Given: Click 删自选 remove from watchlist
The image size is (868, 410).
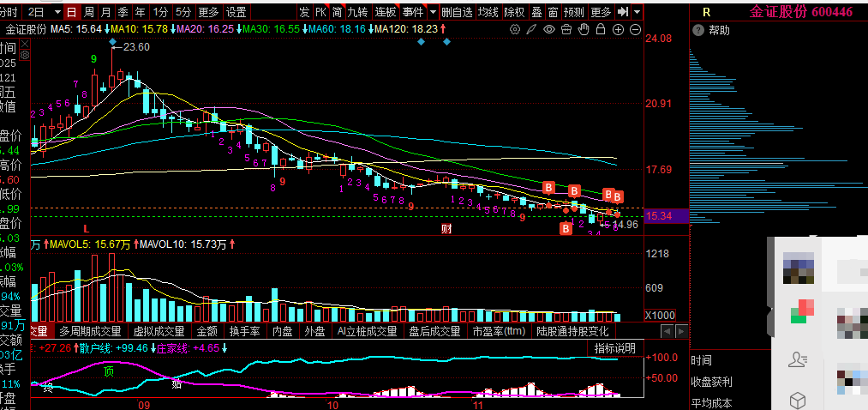Looking at the screenshot, I should [458, 12].
